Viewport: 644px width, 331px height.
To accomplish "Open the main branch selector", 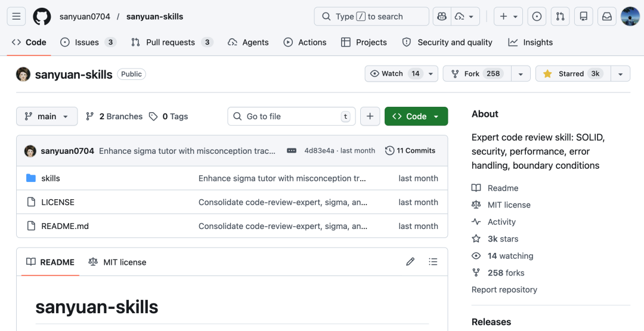I will [47, 116].
